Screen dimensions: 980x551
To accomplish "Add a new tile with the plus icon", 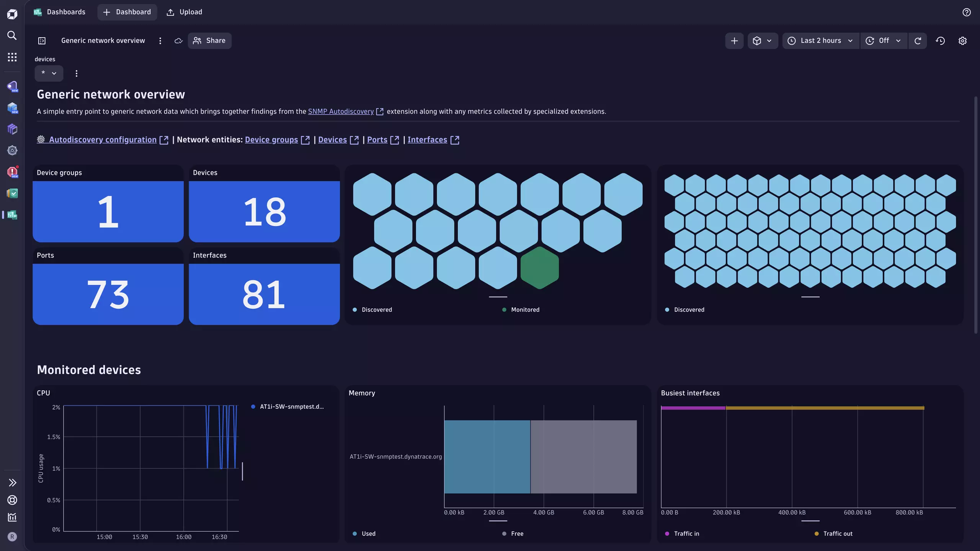I will pyautogui.click(x=734, y=41).
